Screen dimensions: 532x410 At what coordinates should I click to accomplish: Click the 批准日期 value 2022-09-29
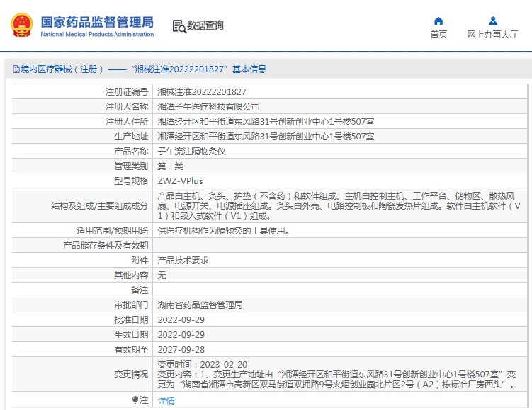(x=181, y=320)
